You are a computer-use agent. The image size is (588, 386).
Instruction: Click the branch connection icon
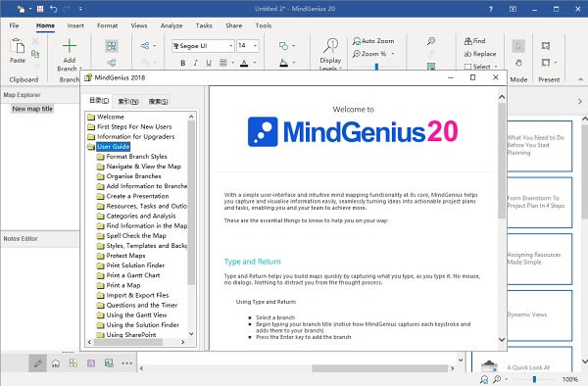145,46
